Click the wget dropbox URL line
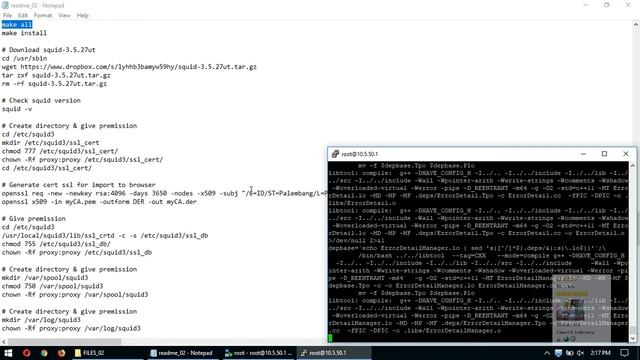 (x=129, y=67)
